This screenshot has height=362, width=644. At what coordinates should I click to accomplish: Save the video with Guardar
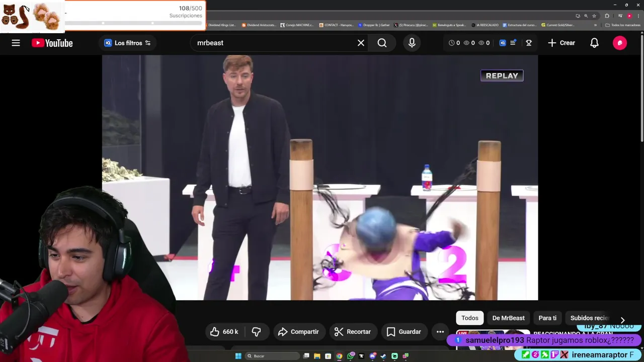(404, 332)
